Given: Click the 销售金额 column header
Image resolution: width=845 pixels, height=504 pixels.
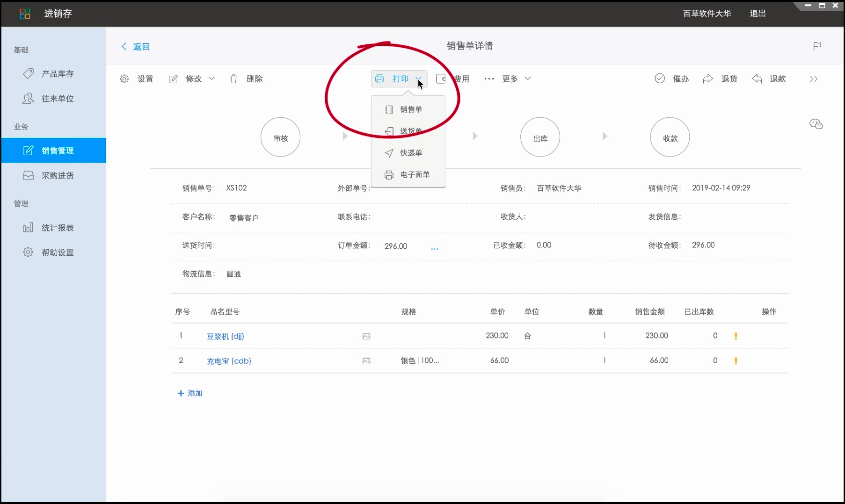Looking at the screenshot, I should pos(650,312).
